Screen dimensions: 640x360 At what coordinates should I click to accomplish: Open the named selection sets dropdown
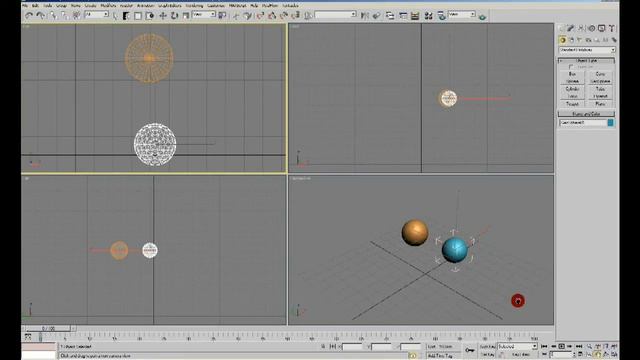coord(336,15)
